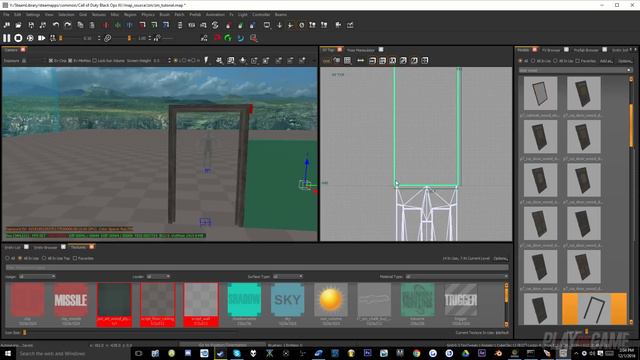Click the circular refresh arrows toolbar icon

point(215,25)
